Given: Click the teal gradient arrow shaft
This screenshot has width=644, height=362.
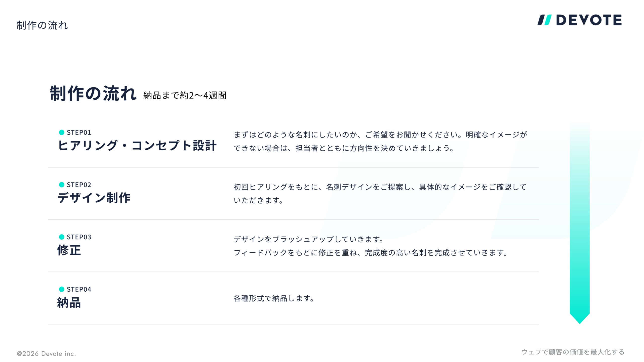Looking at the screenshot, I should point(580,218).
